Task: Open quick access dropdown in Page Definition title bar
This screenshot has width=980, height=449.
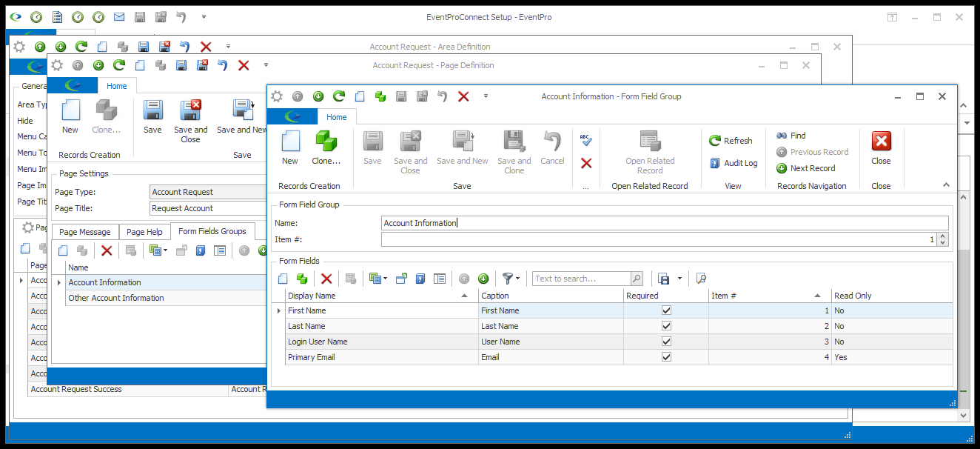Action: (x=266, y=65)
